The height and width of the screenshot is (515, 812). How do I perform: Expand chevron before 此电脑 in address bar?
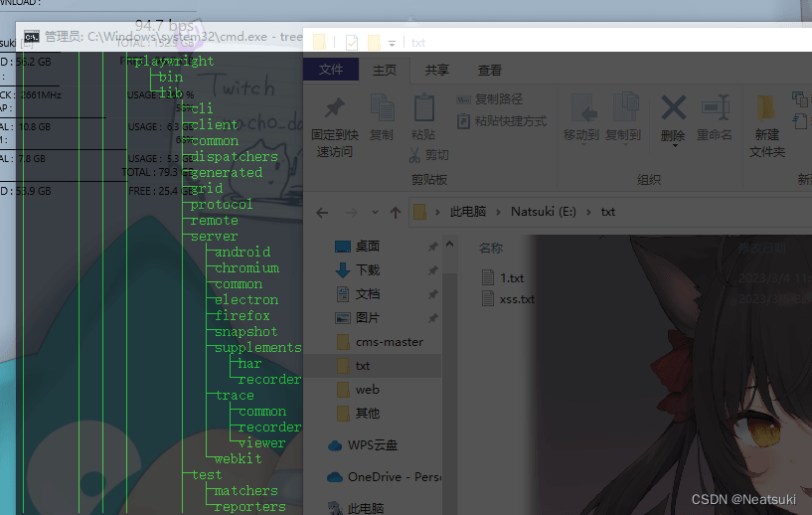(x=437, y=212)
